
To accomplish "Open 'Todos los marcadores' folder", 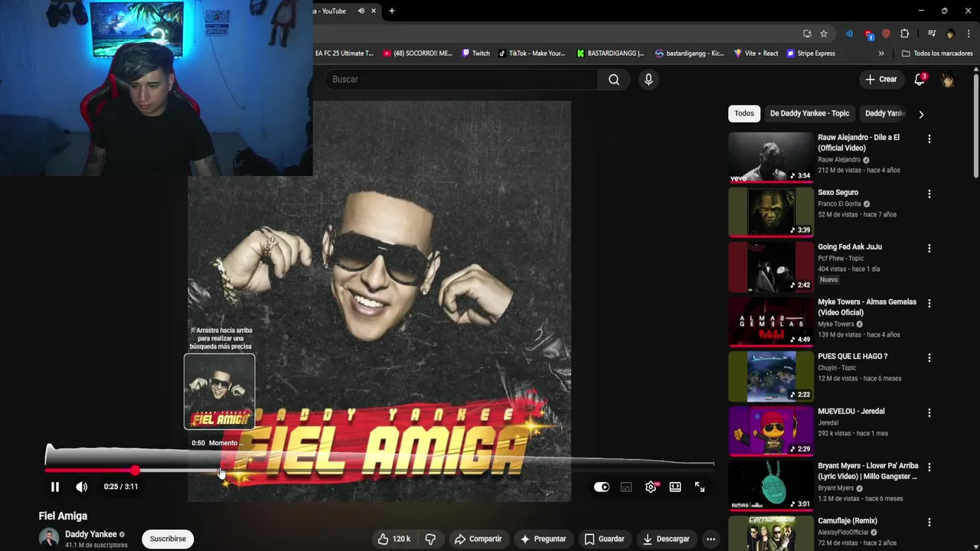I will point(937,54).
